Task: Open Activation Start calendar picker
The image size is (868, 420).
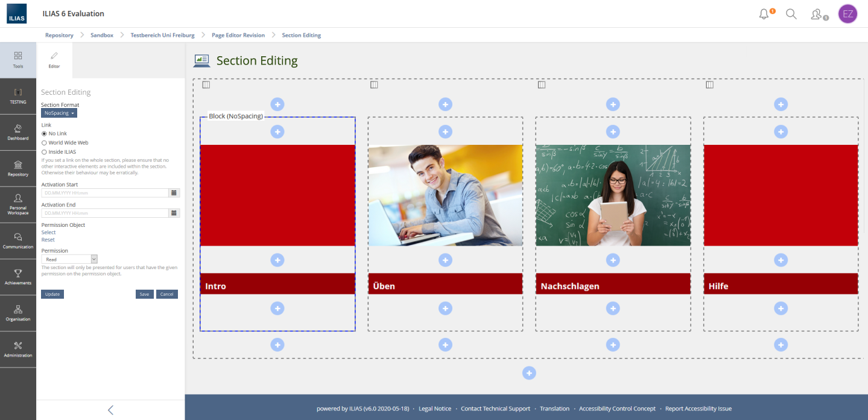Action: 174,193
